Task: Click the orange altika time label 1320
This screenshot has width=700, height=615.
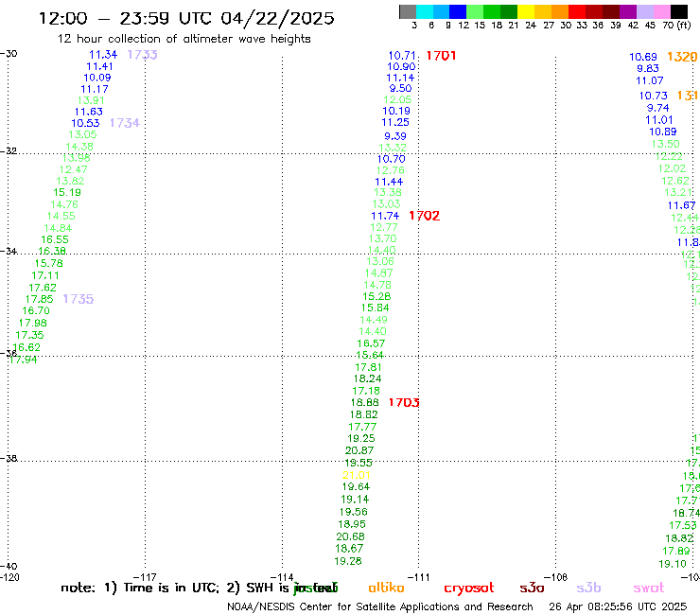Action: click(x=682, y=57)
